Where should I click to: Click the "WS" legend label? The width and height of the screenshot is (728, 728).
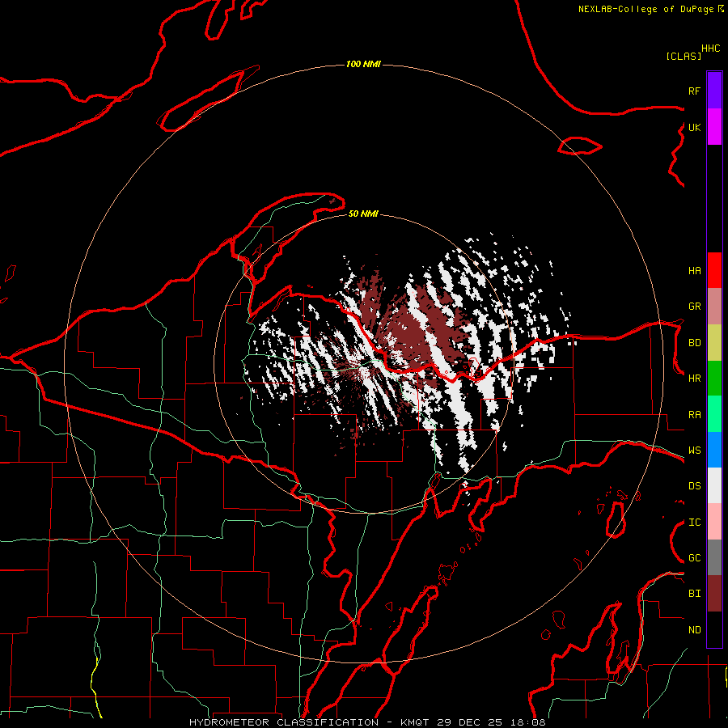click(x=694, y=450)
